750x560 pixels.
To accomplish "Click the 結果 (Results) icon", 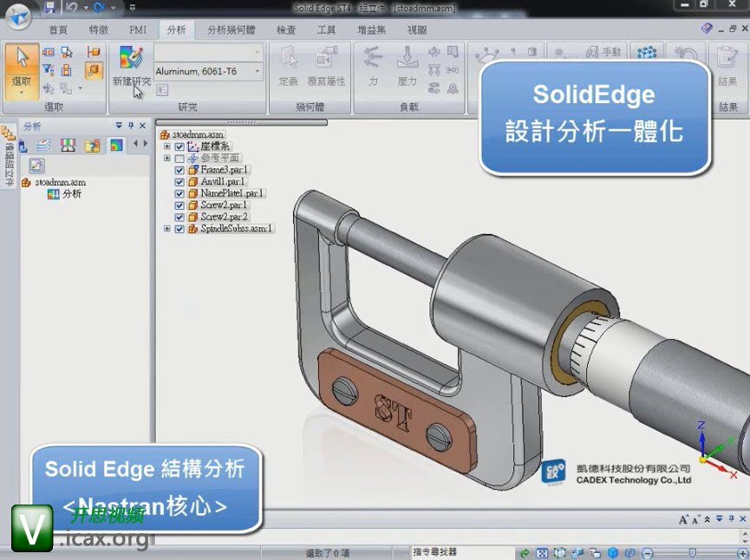I will pyautogui.click(x=727, y=65).
